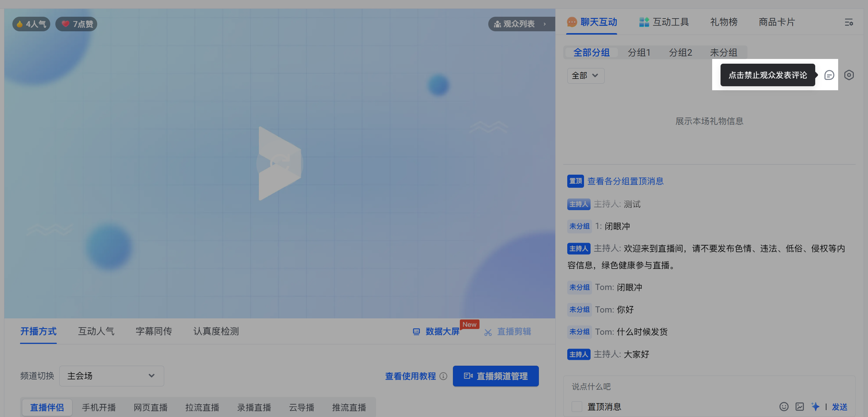Select the 录播直播 streaming method
The width and height of the screenshot is (868, 417).
tap(254, 407)
